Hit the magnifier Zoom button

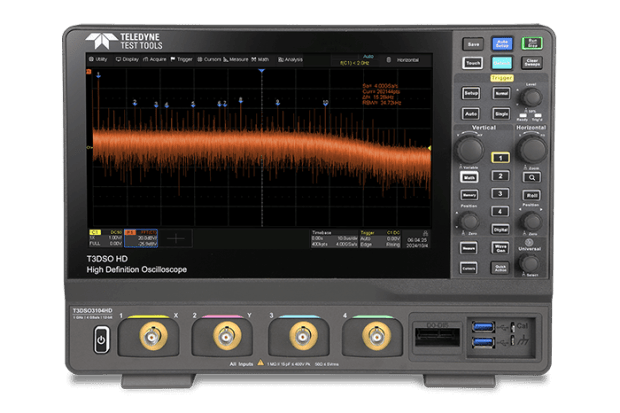532,177
